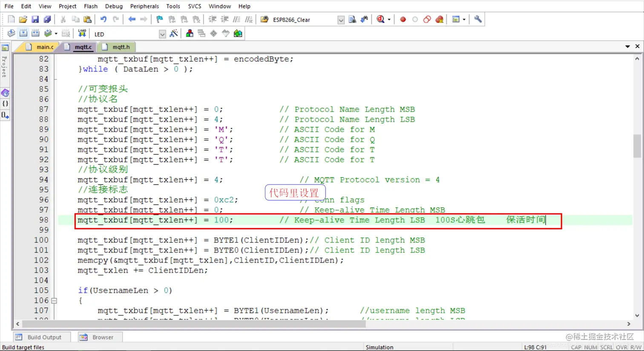Screen dimensions: 644x351
Task: Click the scroll right arrow of editor
Action: [x=629, y=324]
